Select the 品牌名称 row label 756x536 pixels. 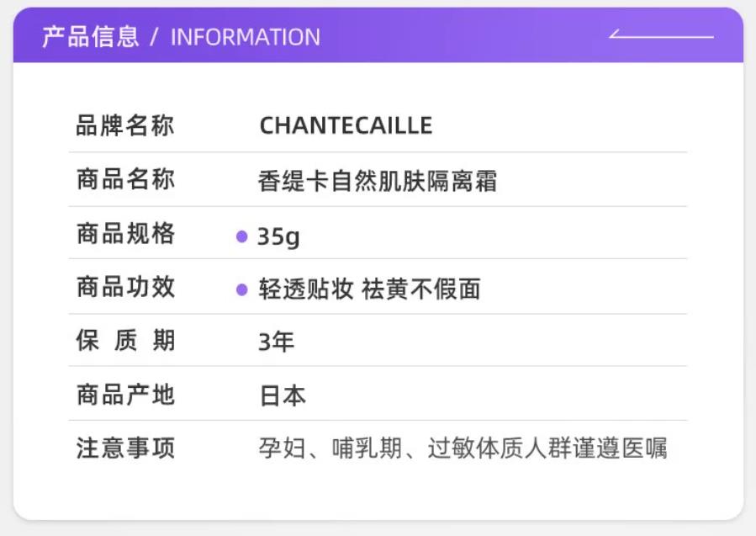pos(125,126)
